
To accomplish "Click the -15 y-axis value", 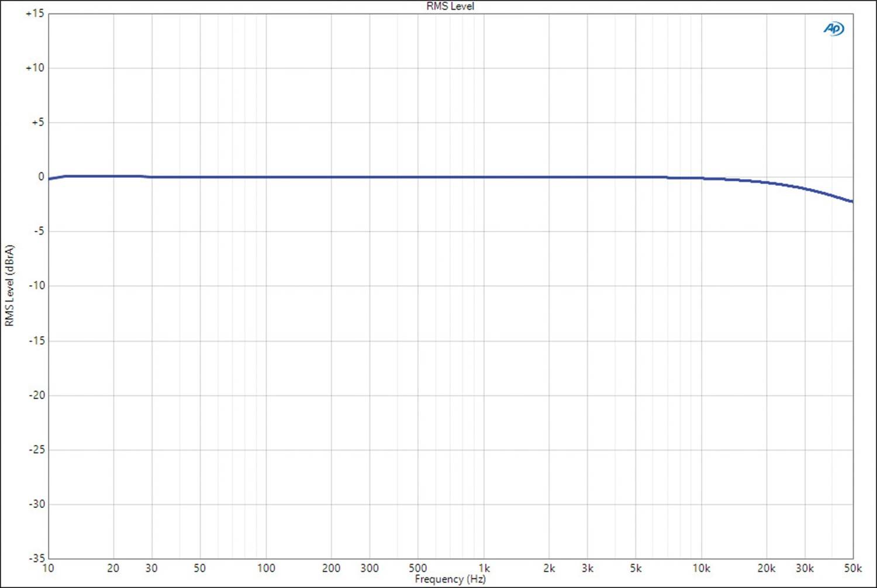I will point(37,340).
